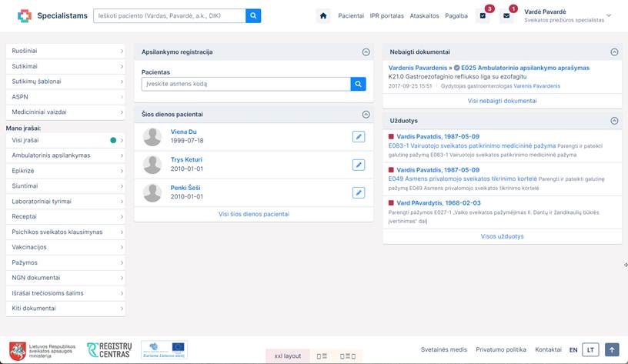Open user profile dropdown for Vardė Pavardė
Screen dimensions: 628x364
click(x=609, y=15)
